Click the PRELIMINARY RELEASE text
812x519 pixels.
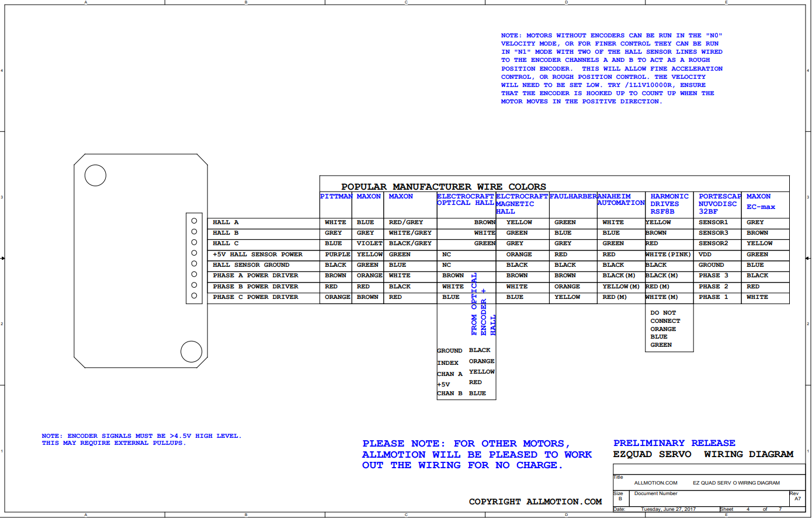[x=674, y=443]
